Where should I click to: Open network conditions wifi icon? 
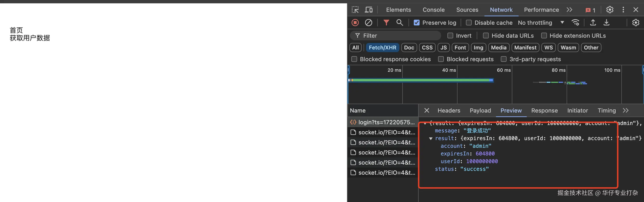point(576,23)
